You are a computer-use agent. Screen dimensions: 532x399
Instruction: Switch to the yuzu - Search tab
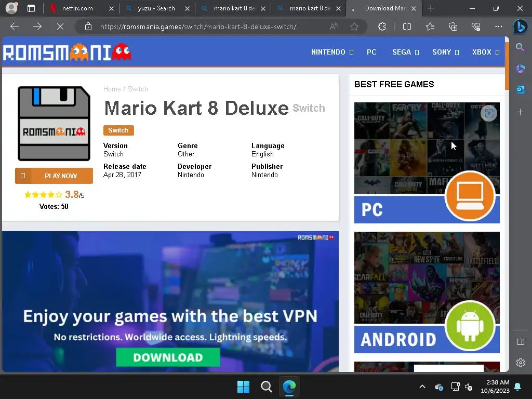coord(156,8)
